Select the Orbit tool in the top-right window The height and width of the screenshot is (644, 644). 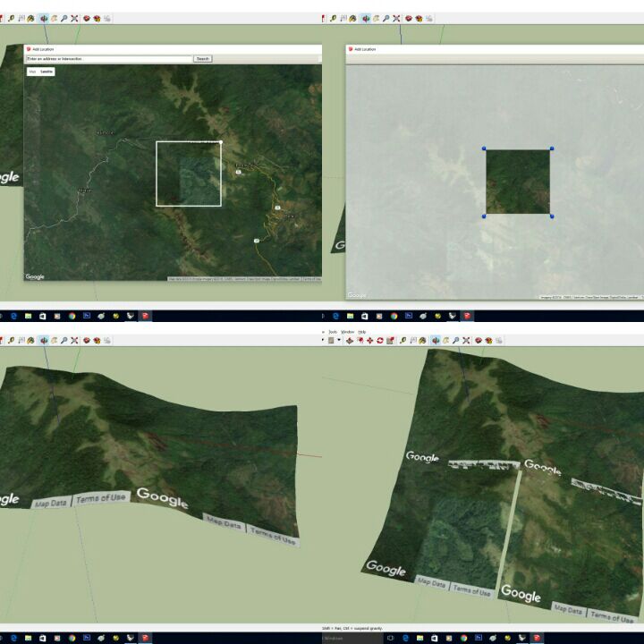(366, 19)
